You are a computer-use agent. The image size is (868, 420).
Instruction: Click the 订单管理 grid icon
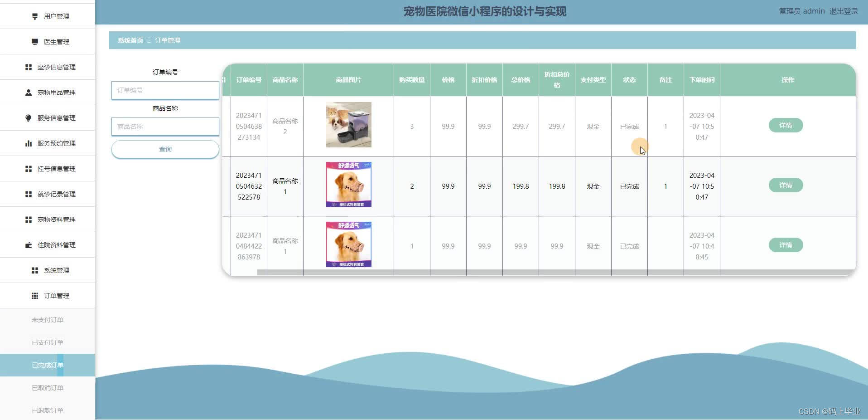pos(34,295)
